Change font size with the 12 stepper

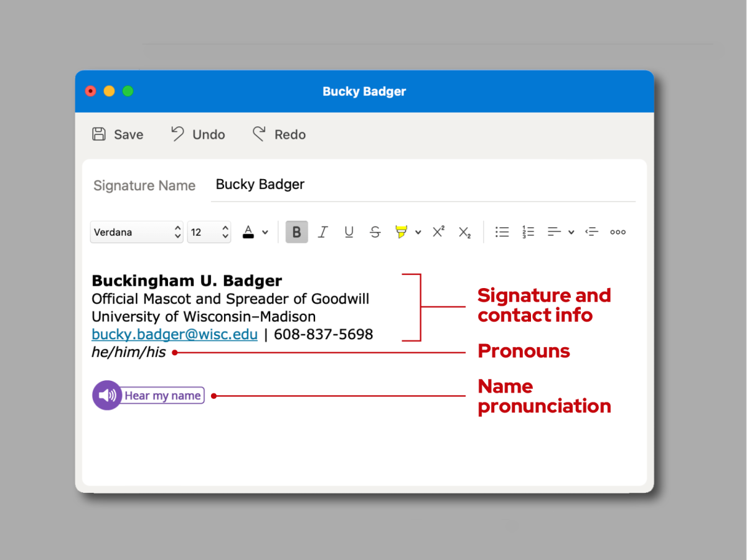point(209,231)
